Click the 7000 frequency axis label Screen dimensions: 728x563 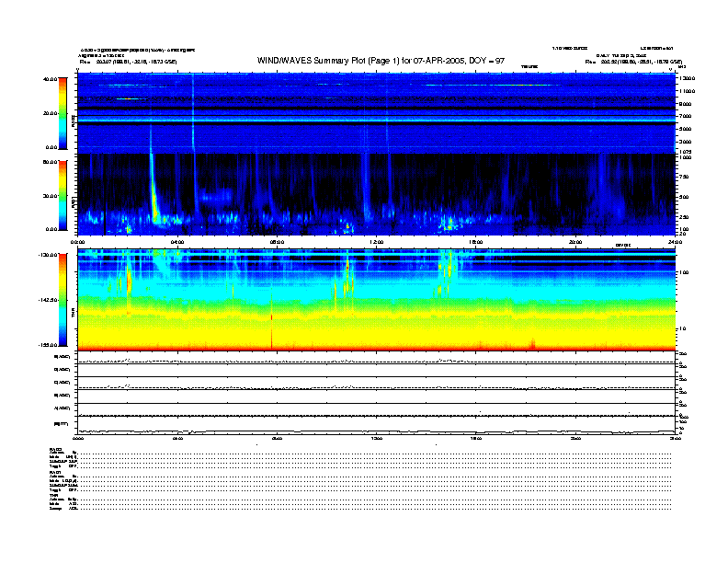pyautogui.click(x=686, y=116)
